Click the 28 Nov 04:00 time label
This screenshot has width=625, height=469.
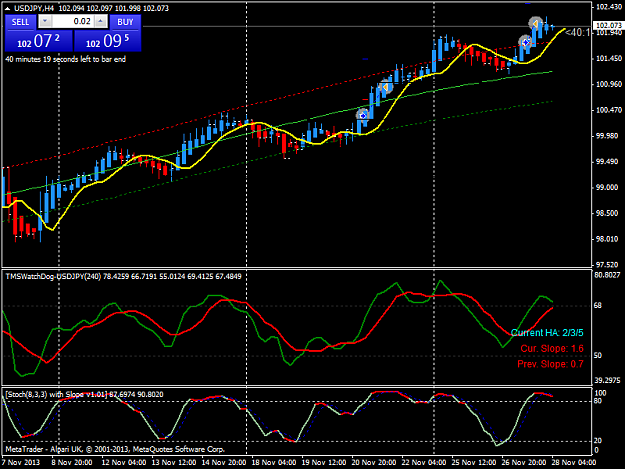click(x=574, y=462)
